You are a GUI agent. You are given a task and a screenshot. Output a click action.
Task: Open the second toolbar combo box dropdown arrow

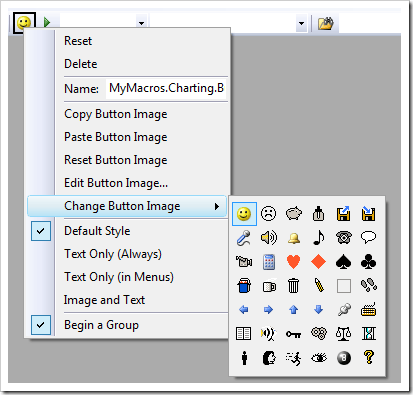301,23
